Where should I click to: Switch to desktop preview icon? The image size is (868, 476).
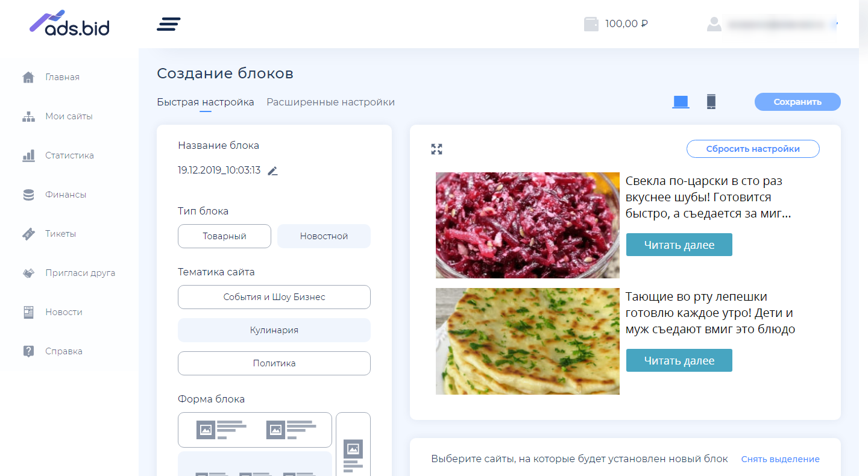pyautogui.click(x=681, y=102)
